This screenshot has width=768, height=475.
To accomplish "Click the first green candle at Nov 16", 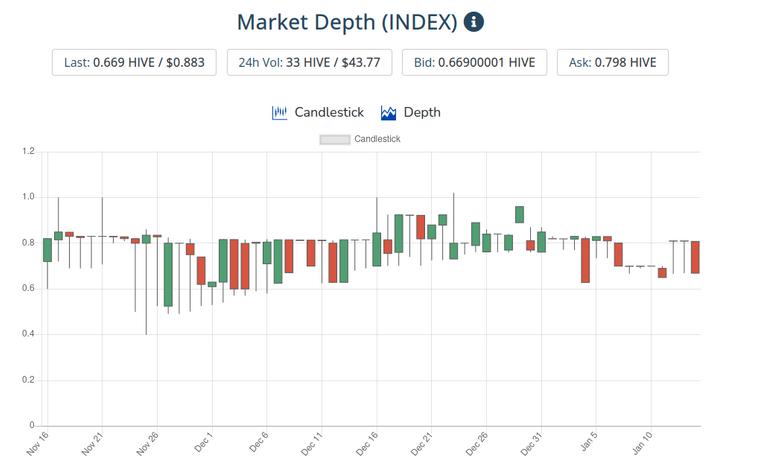I will [x=48, y=250].
